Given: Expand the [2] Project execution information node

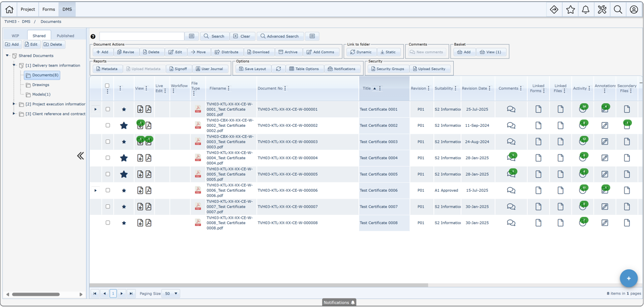Looking at the screenshot, I should (x=14, y=104).
